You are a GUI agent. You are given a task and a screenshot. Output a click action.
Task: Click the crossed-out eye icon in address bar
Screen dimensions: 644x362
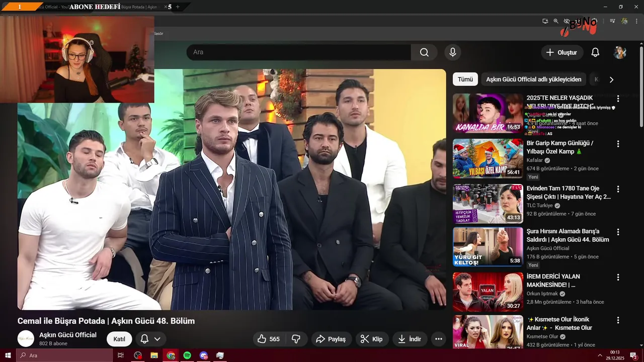coord(567,21)
